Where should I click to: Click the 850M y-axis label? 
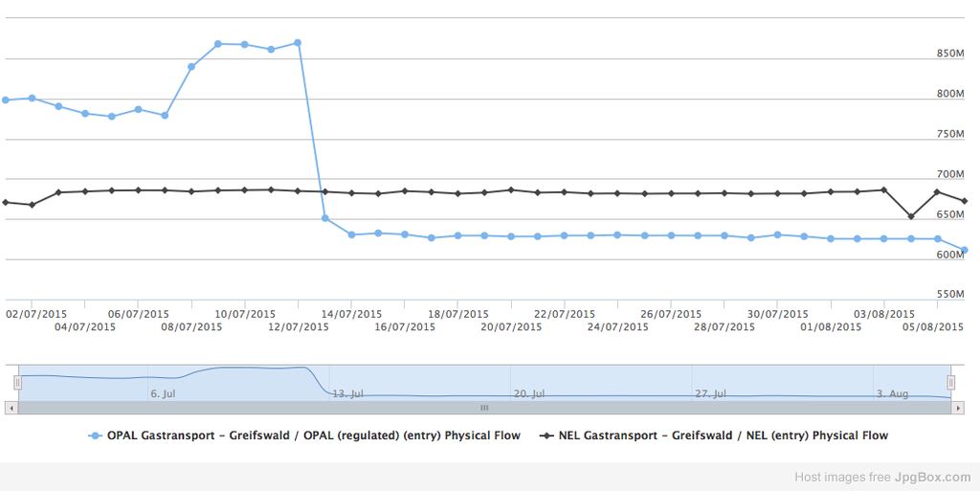(x=949, y=54)
